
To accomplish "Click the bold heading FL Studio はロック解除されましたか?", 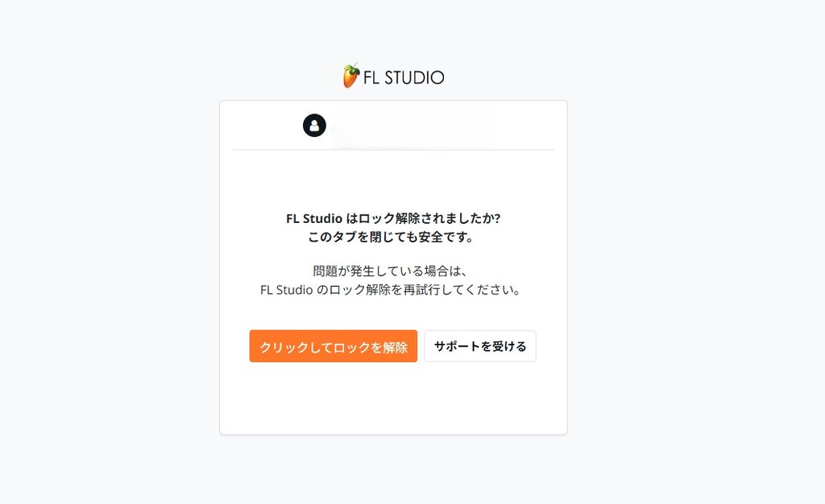I will click(x=393, y=218).
